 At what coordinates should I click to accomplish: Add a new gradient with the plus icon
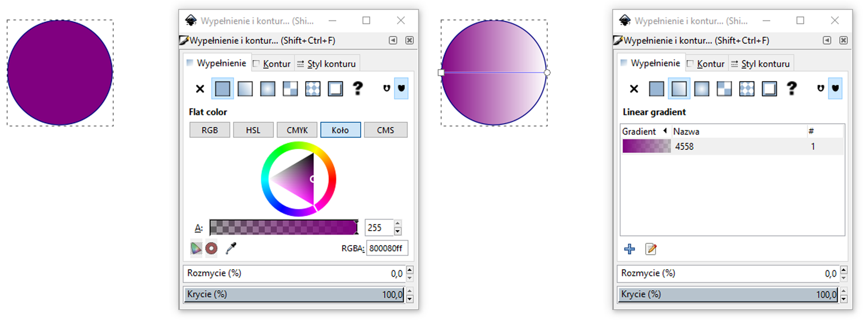tap(629, 249)
